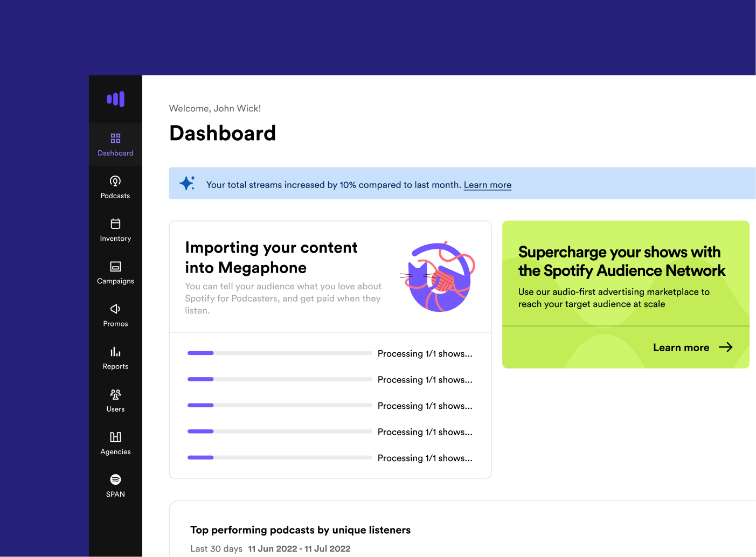Image resolution: width=756 pixels, height=557 pixels.
Task: Click the cat with yarn illustration
Action: coord(438,277)
